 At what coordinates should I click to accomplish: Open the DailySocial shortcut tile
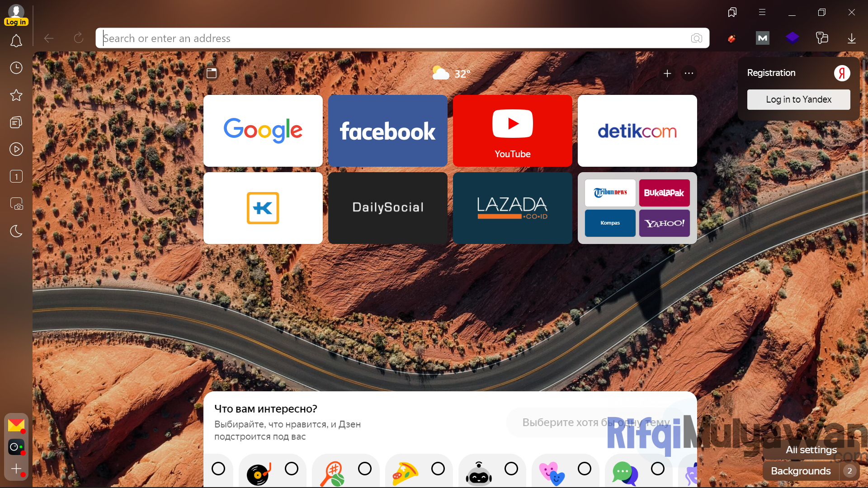pos(387,208)
